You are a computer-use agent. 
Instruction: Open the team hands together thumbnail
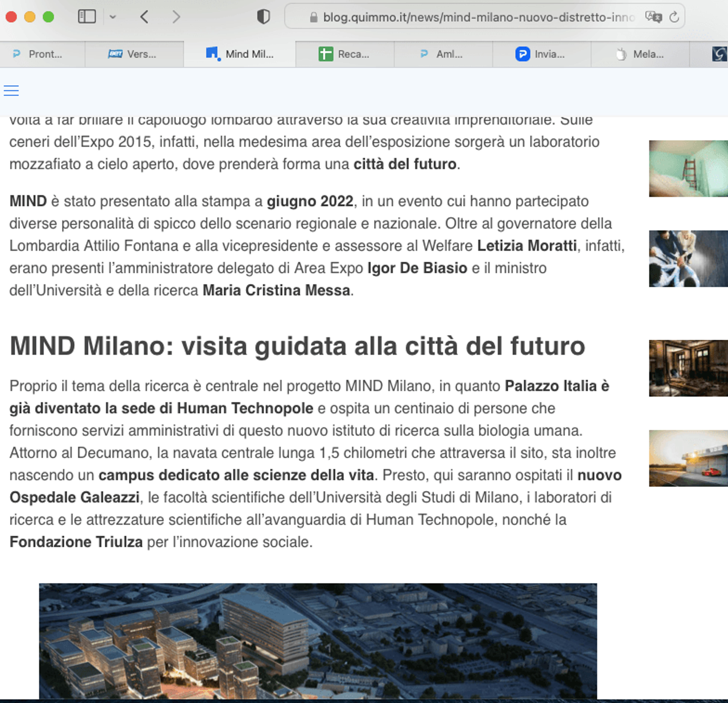688,258
